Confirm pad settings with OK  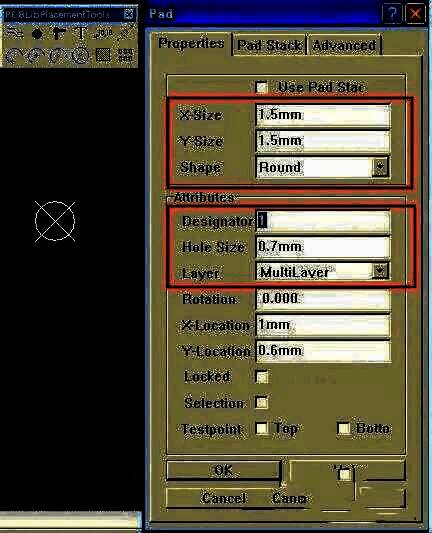(224, 470)
